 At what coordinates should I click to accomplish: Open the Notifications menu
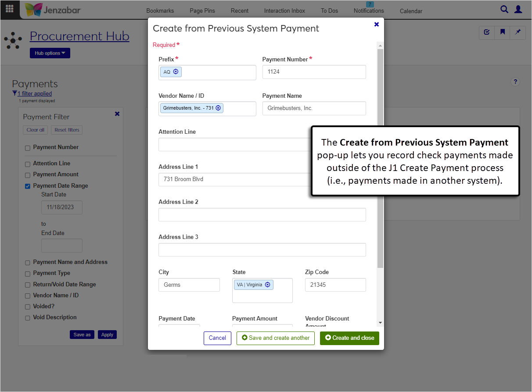point(369,11)
